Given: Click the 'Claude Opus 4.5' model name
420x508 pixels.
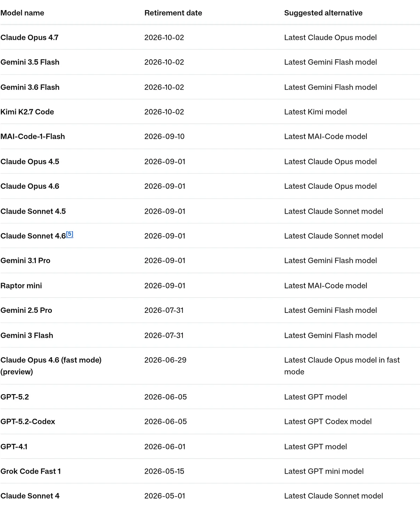Looking at the screenshot, I should pos(30,162).
